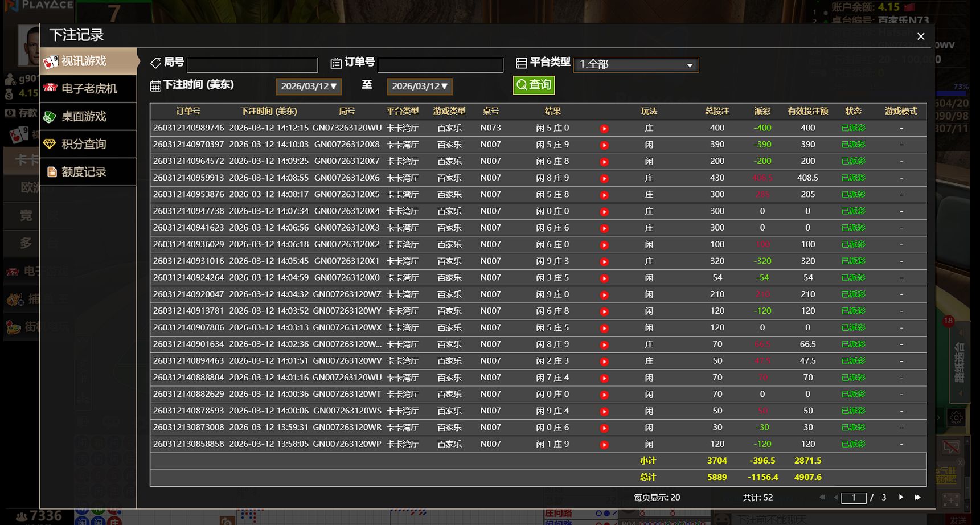Open the start date picker dropdown
The image size is (980, 525).
coord(309,86)
